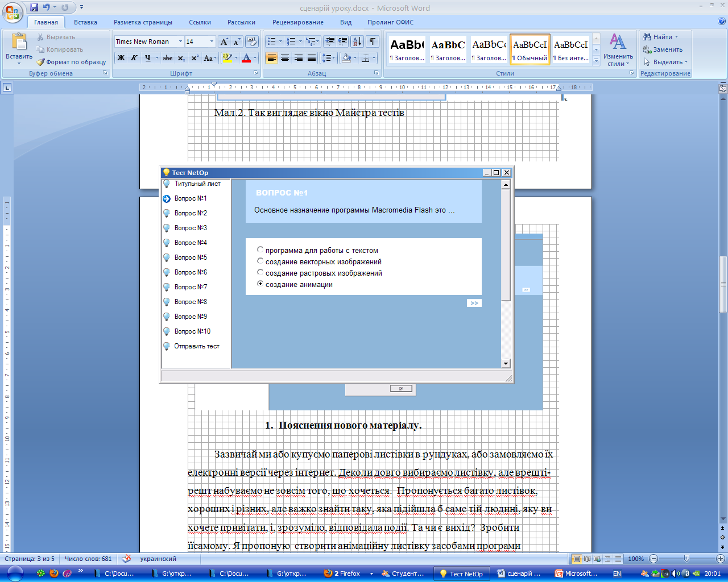Click Найти (Find) button
Viewport: 728px width, 582px height.
point(660,37)
